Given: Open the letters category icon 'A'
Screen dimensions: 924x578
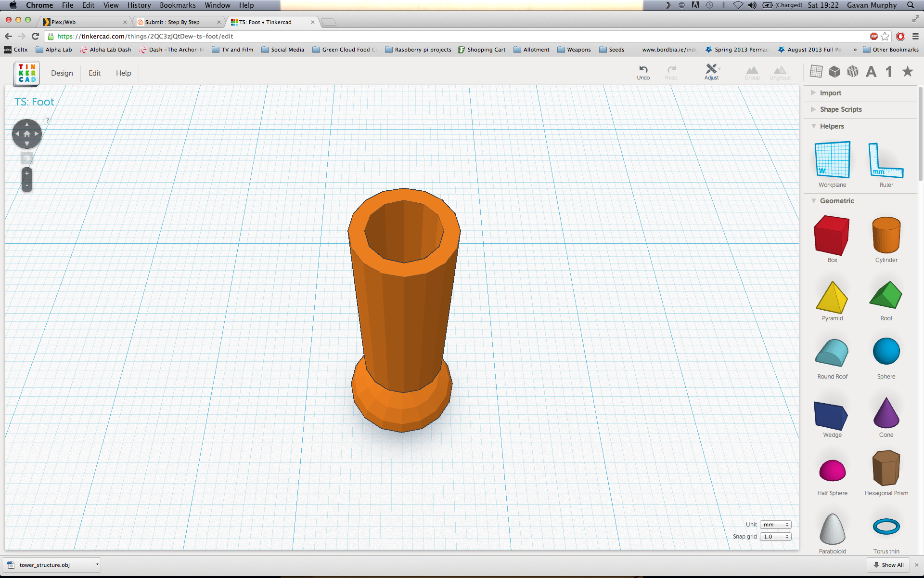Looking at the screenshot, I should (x=871, y=72).
